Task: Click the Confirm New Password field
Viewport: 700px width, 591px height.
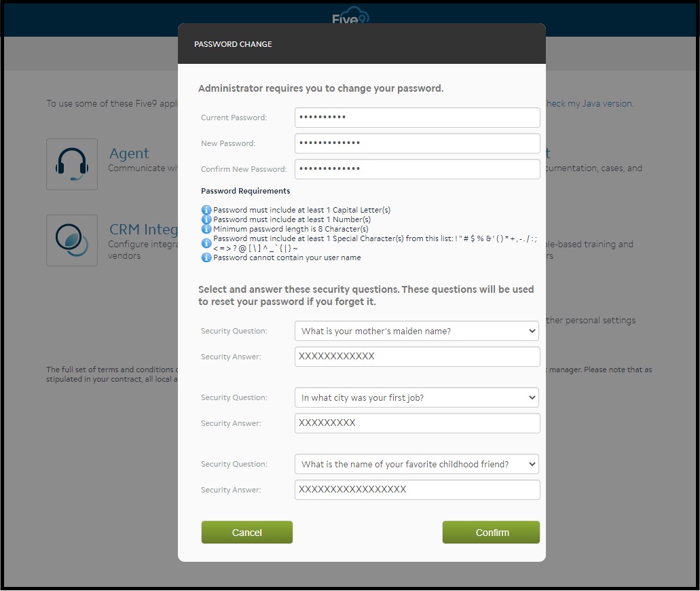Action: [x=417, y=169]
